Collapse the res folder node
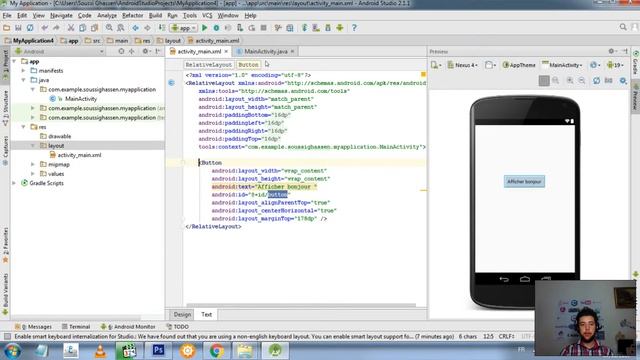640x360 pixels. click(x=24, y=127)
